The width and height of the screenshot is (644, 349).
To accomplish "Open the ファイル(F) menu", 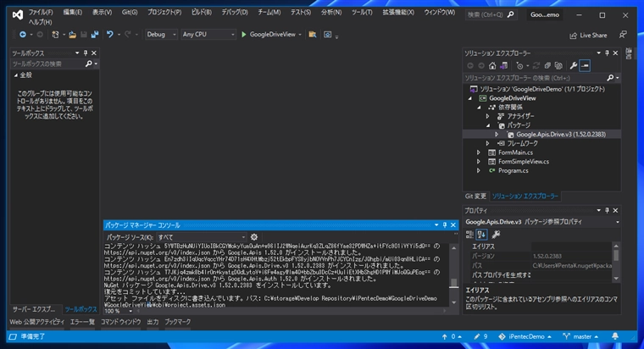I will click(41, 13).
